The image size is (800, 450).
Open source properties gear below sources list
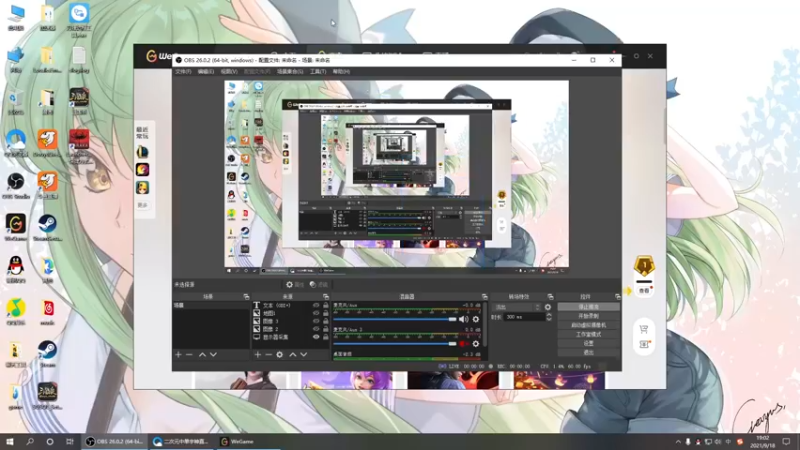click(x=280, y=354)
